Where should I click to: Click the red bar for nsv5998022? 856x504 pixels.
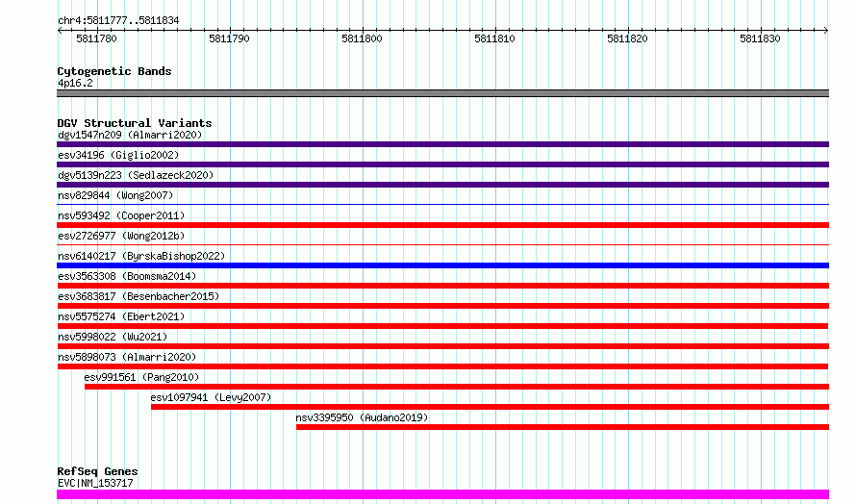tap(442, 346)
